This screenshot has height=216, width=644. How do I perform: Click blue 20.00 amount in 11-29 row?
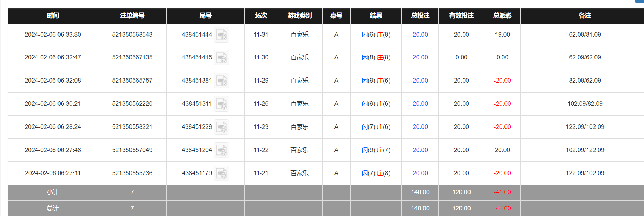click(420, 81)
